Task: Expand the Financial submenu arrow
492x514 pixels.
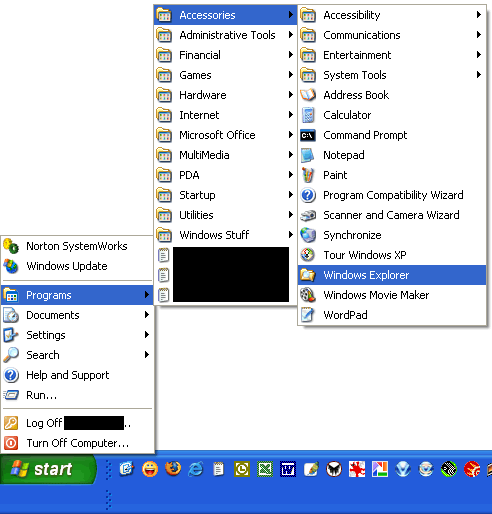Action: tap(291, 55)
